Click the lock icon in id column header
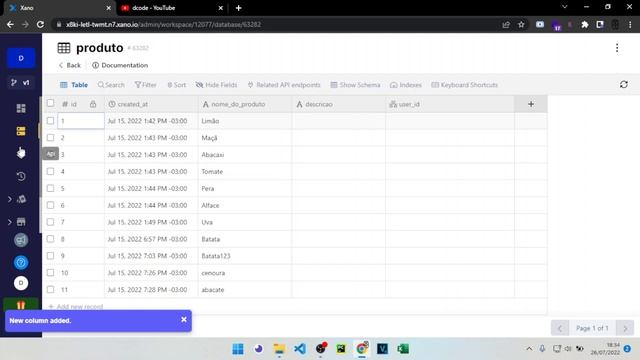Screen dimensions: 640x360 pyautogui.click(x=93, y=104)
